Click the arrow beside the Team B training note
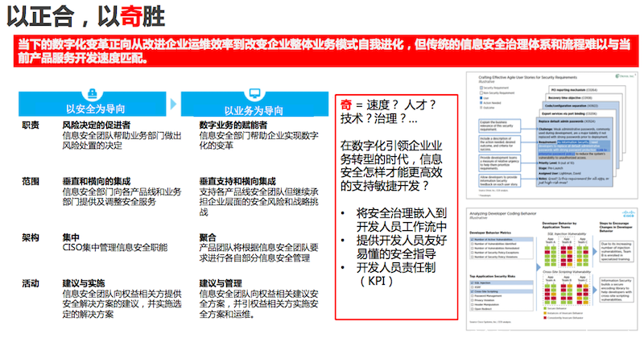The height and width of the screenshot is (350, 644). point(594,252)
